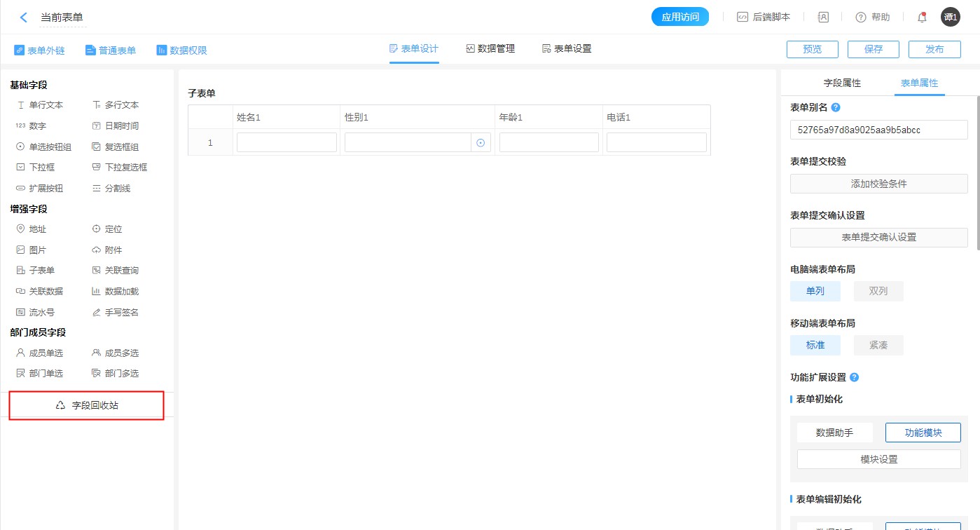Switch desktop form layout to double-column
This screenshot has width=980, height=530.
pos(878,291)
